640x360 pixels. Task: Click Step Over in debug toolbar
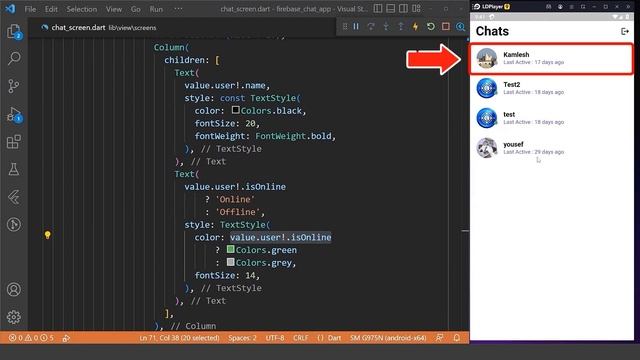click(x=371, y=27)
